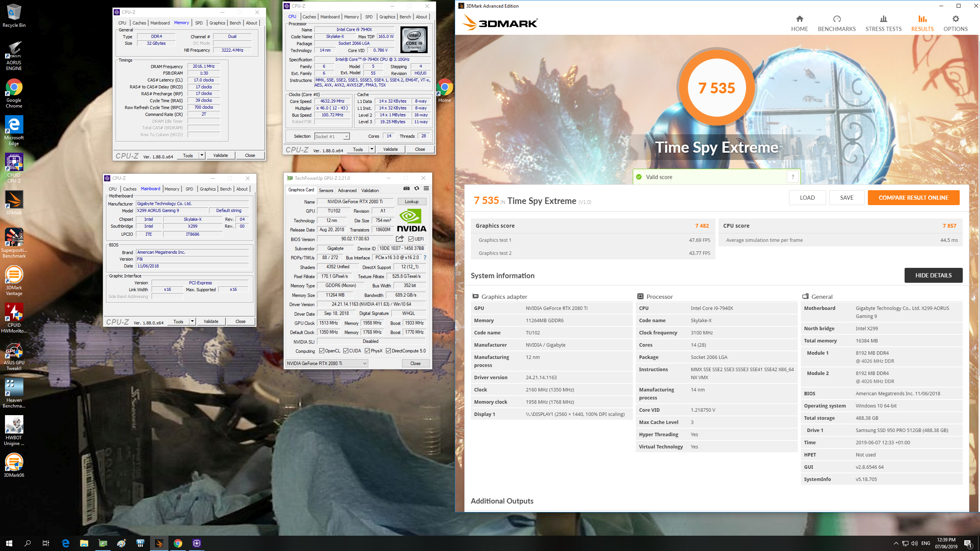Image resolution: width=980 pixels, height=551 pixels.
Task: Open the Recycle Bin desktop icon
Action: click(14, 15)
